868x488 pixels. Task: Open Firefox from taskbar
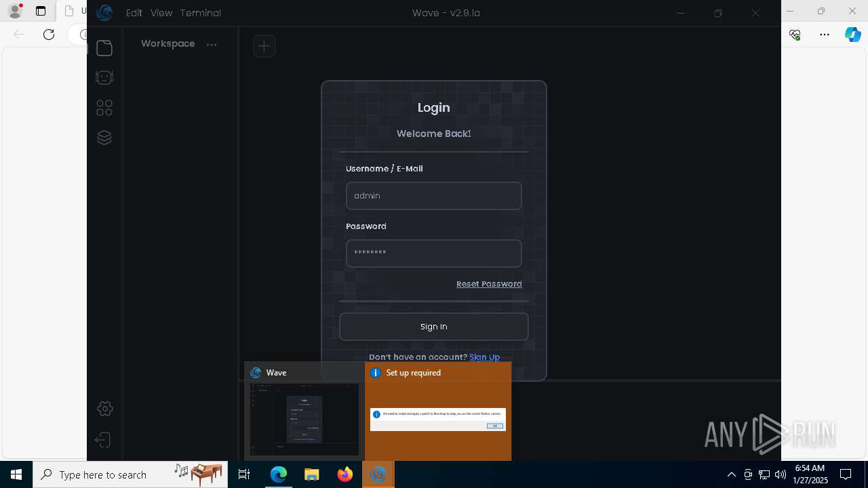[345, 474]
